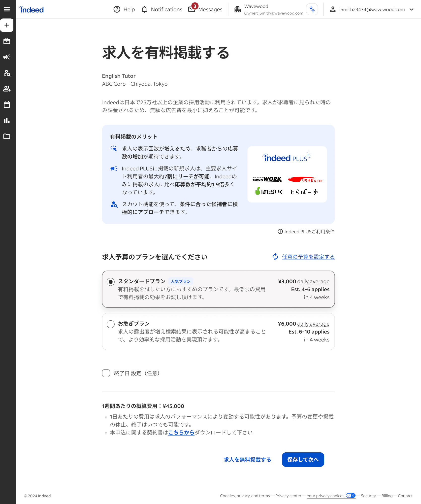The width and height of the screenshot is (421, 504).
Task: Open the analytics bar chart icon
Action: [7, 121]
